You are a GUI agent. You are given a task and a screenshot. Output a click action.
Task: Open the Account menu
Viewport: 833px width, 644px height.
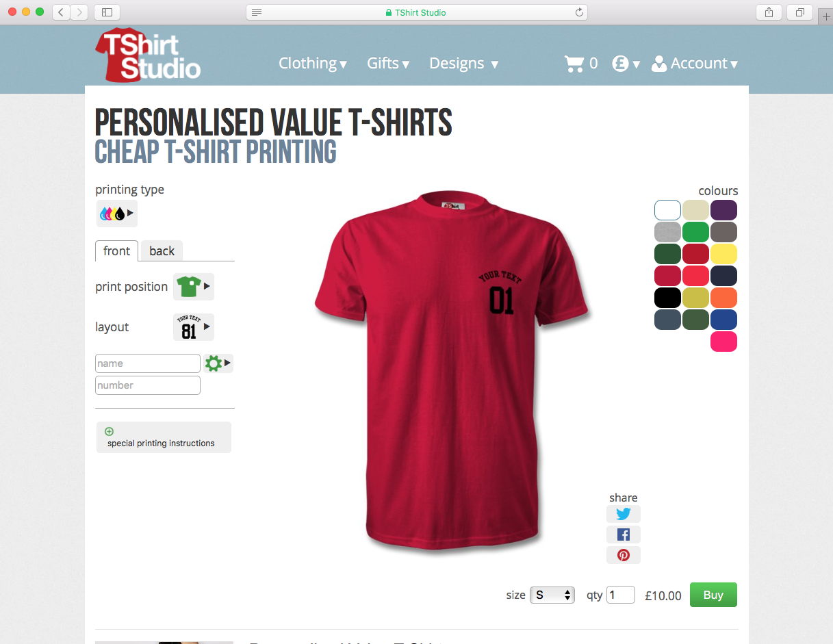point(694,64)
